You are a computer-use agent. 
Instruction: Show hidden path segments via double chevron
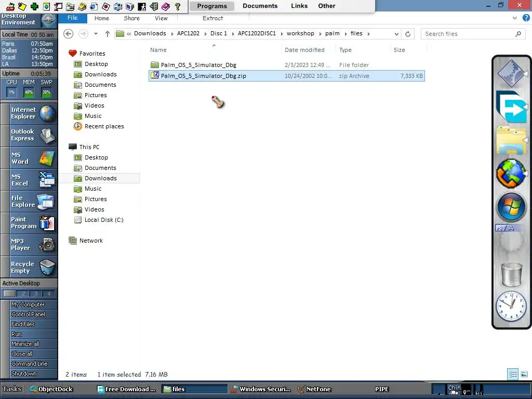pos(129,34)
